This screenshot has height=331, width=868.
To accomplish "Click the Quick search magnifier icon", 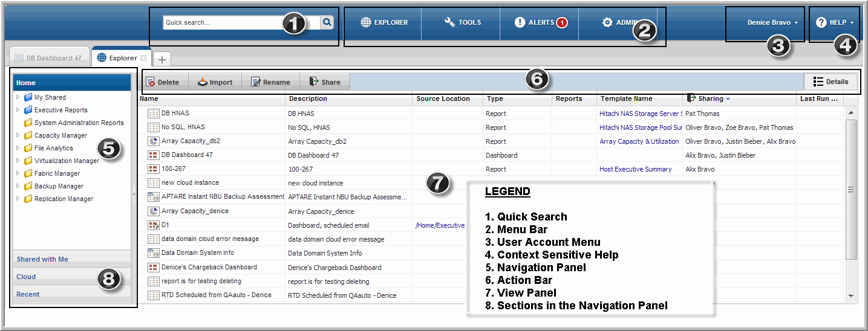I will pos(327,22).
